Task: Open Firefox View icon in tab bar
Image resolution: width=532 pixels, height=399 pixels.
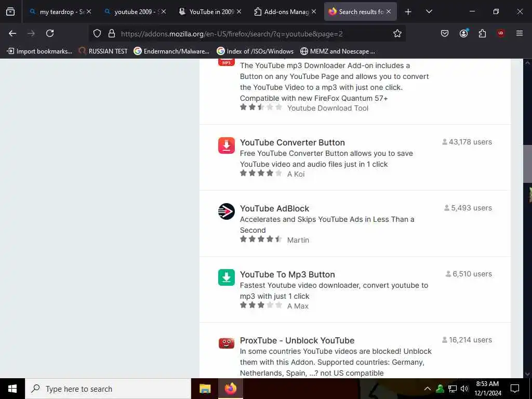Action: click(x=10, y=11)
